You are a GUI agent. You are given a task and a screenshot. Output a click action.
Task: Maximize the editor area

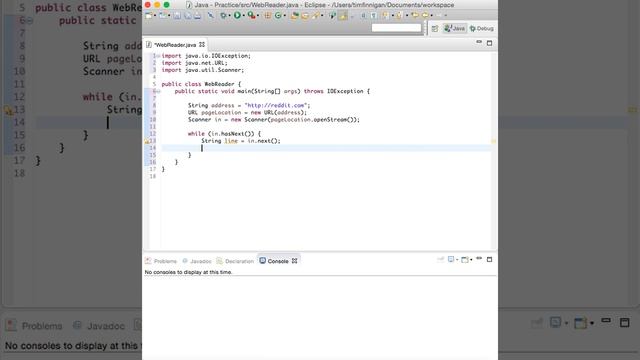pyautogui.click(x=489, y=43)
